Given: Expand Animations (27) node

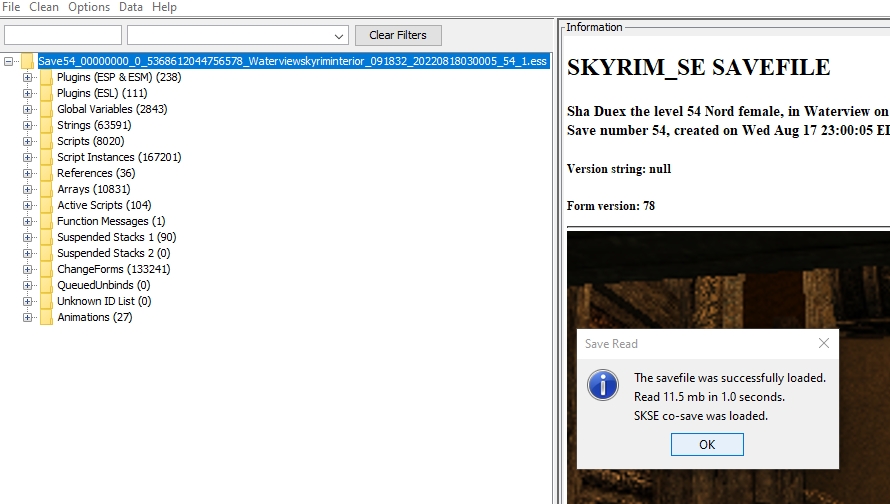Looking at the screenshot, I should [x=27, y=317].
